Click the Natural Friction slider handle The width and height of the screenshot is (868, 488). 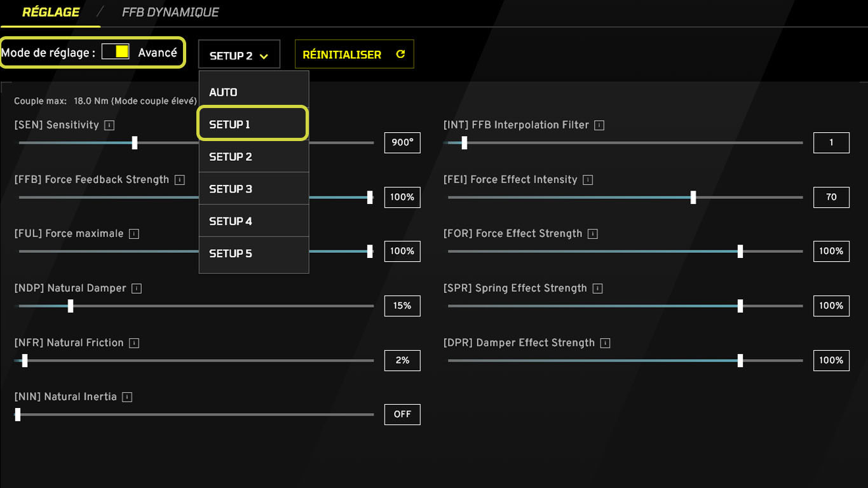click(25, 360)
